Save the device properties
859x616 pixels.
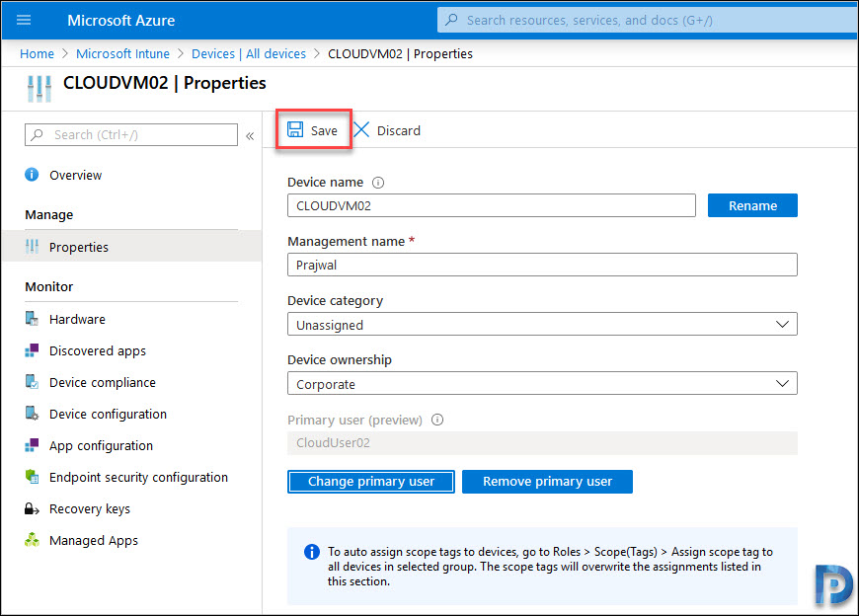[x=313, y=130]
